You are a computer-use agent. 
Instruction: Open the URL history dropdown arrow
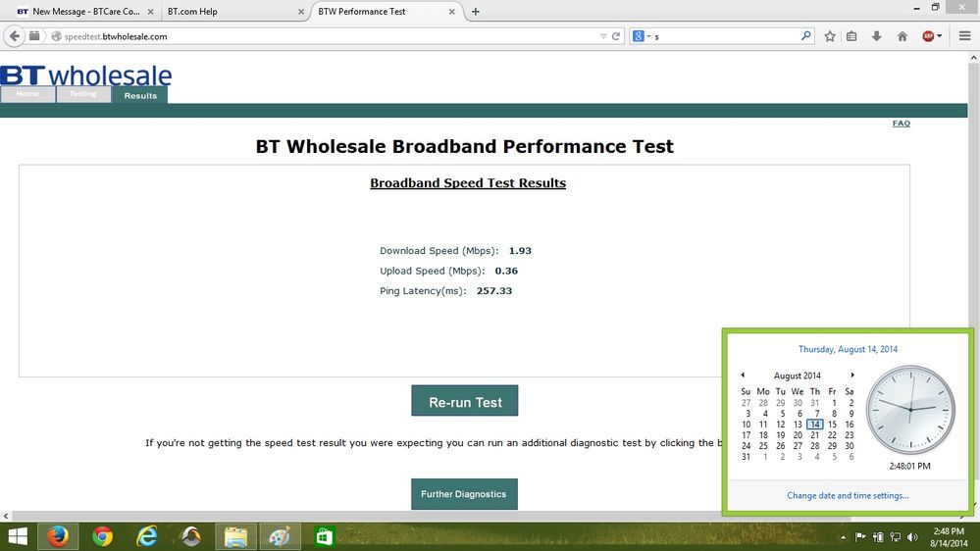[603, 36]
